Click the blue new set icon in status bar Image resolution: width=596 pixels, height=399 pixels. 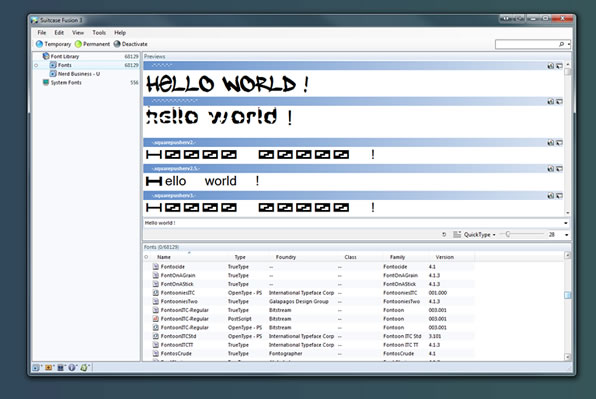pos(36,367)
